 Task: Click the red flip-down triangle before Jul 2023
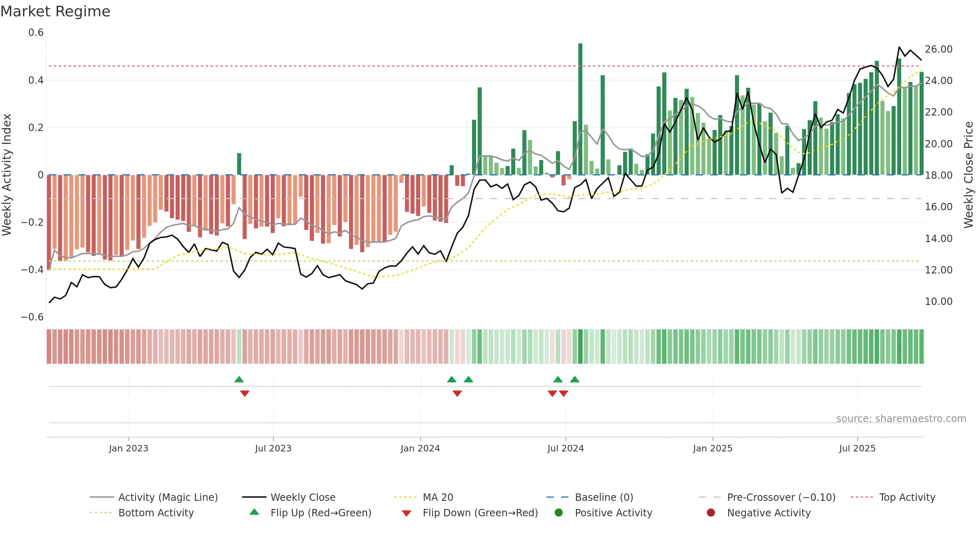pyautogui.click(x=245, y=393)
